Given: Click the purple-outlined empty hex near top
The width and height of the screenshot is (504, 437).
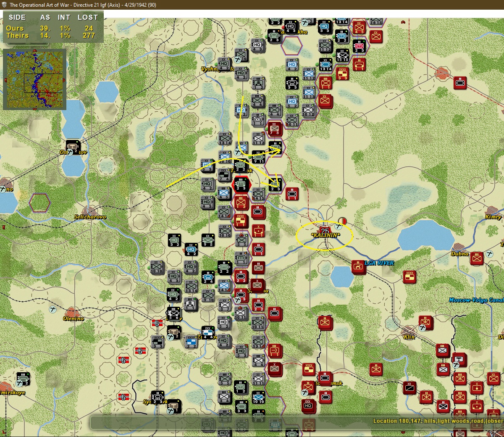Looking at the screenshot, I should tap(291, 45).
